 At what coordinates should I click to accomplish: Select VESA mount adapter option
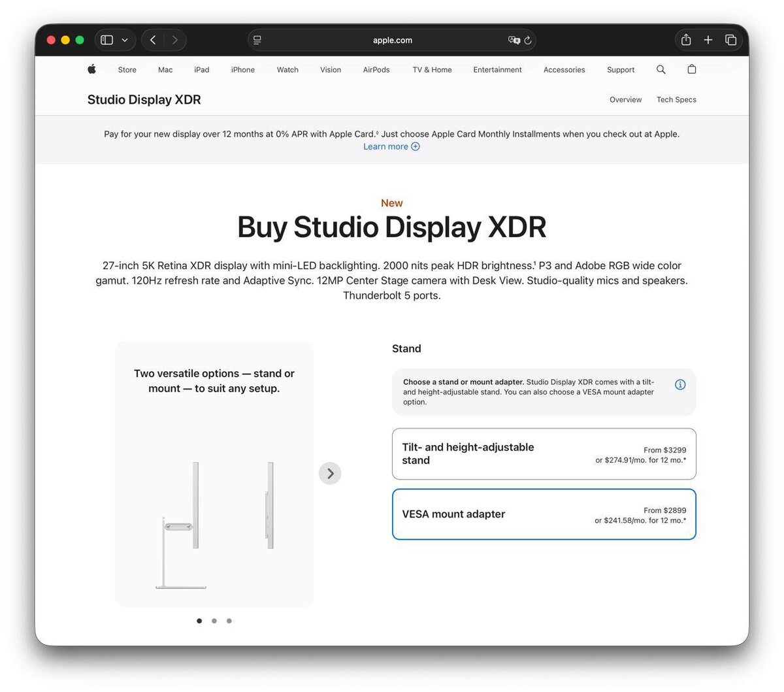click(x=544, y=514)
